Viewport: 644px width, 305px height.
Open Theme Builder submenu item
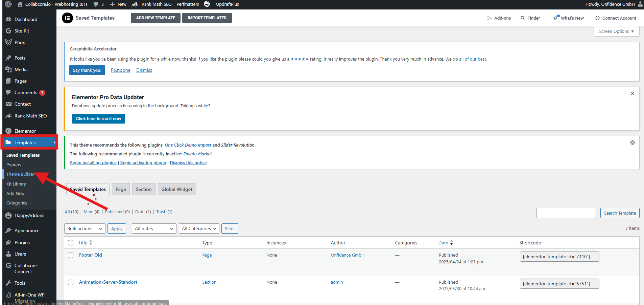click(x=20, y=174)
